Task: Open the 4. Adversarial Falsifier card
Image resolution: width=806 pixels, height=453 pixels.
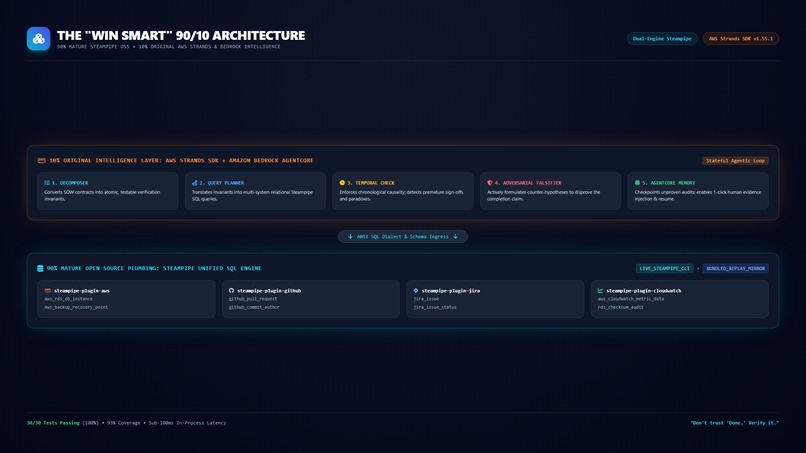Action: [x=551, y=191]
